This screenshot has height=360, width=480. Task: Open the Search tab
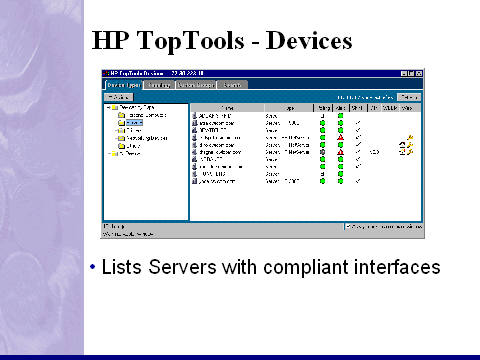(x=232, y=85)
